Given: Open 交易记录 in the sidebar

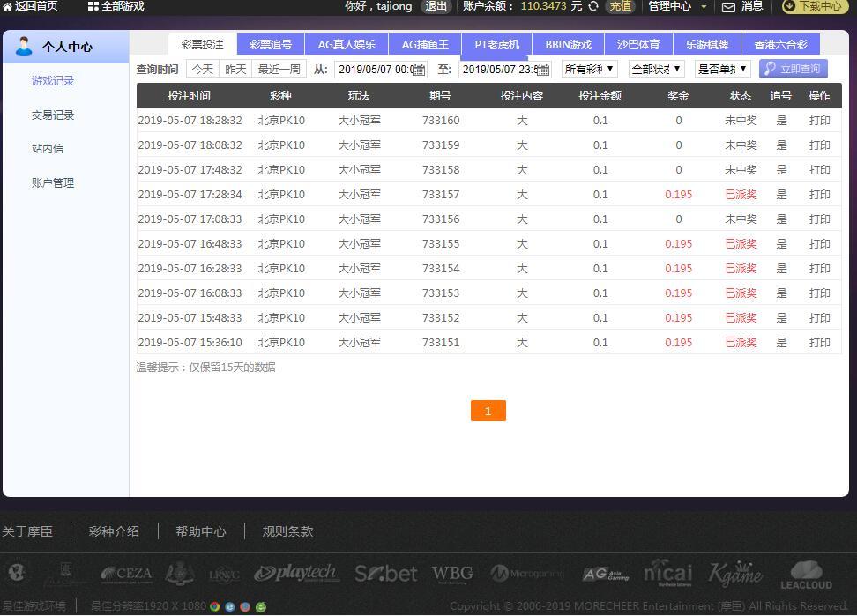Looking at the screenshot, I should [x=53, y=115].
